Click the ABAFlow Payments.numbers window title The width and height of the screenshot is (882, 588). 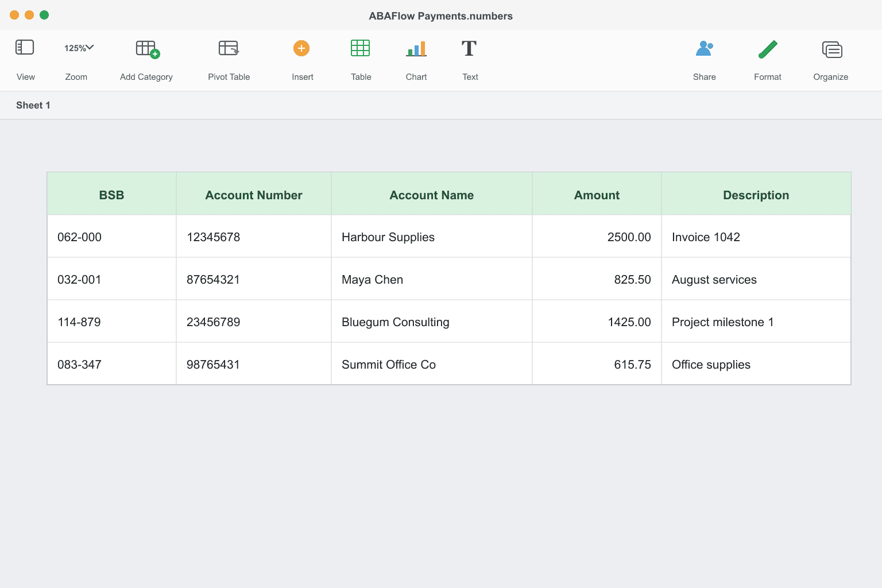440,16
